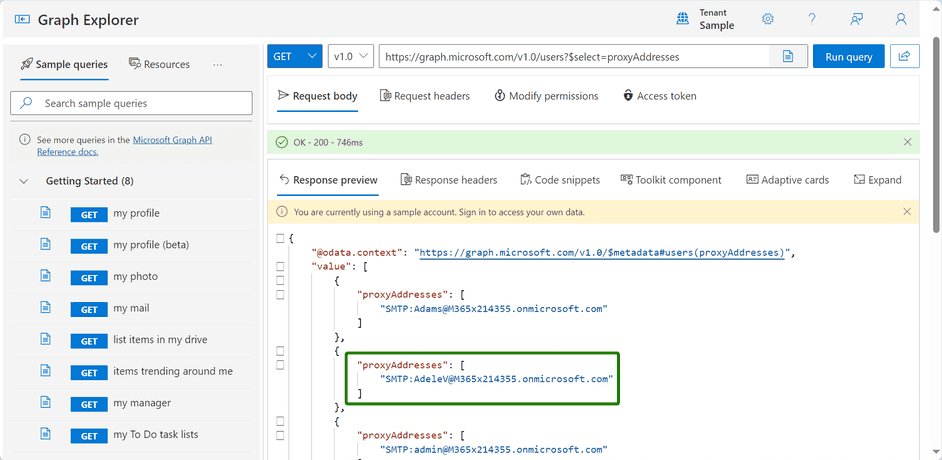Toggle fold box beside the AdeleV proxyAddresses line

[x=280, y=365]
